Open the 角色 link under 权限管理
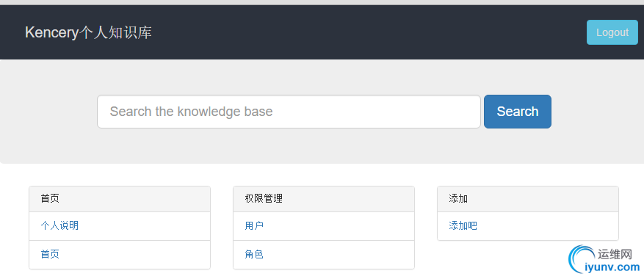This screenshot has height=279, width=644. point(254,254)
